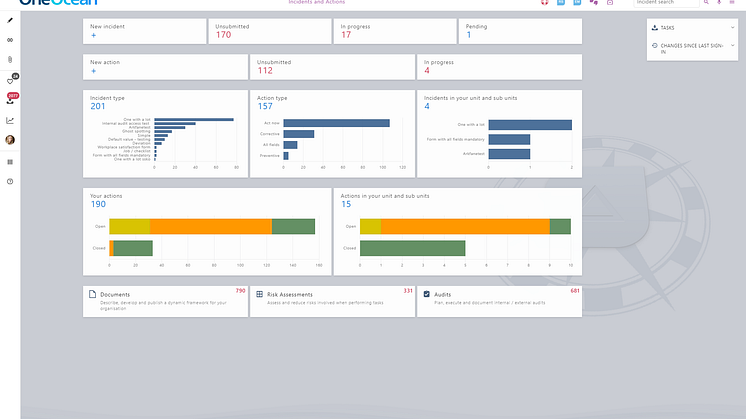The height and width of the screenshot is (419, 746).
Task: Open the Risk Assessments module tile
Action: click(333, 302)
